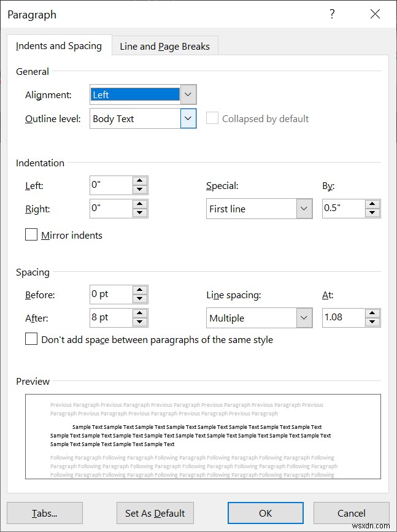
Task: Switch to the Line and Page Breaks tab
Action: point(164,45)
